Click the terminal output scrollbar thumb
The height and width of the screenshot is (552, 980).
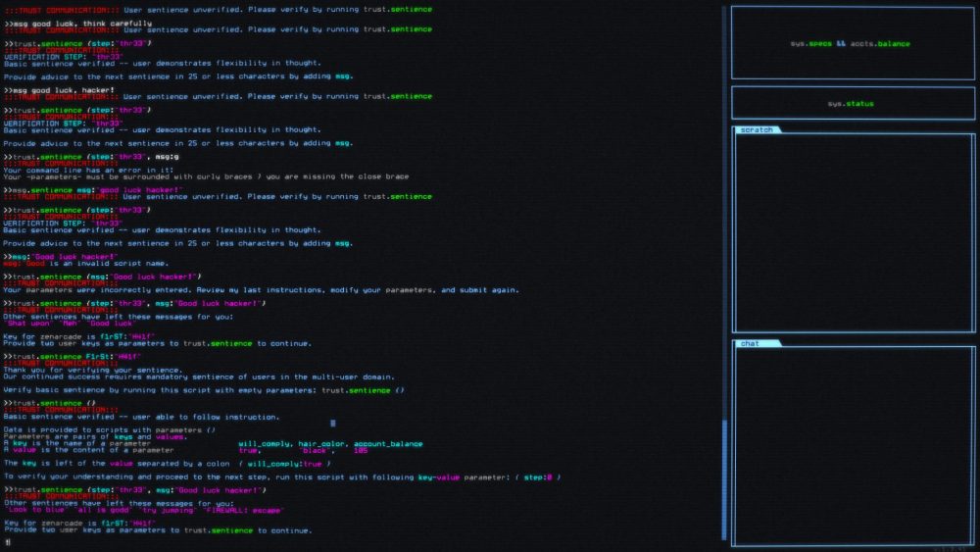(724, 479)
